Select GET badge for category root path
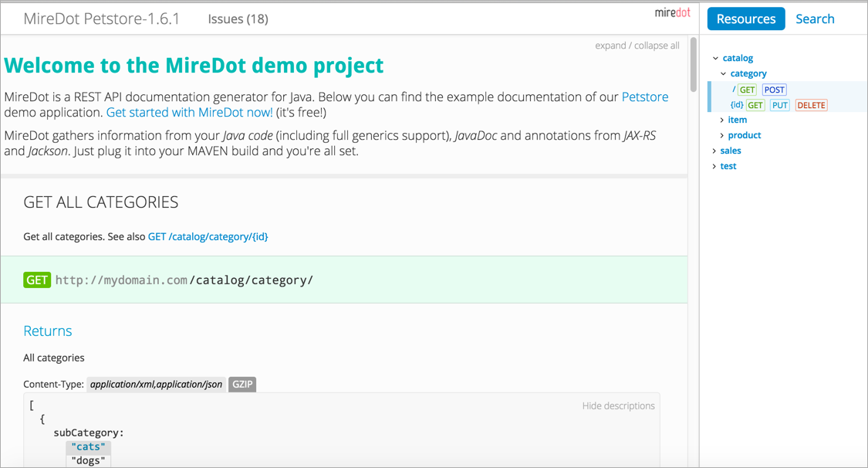 [x=748, y=90]
